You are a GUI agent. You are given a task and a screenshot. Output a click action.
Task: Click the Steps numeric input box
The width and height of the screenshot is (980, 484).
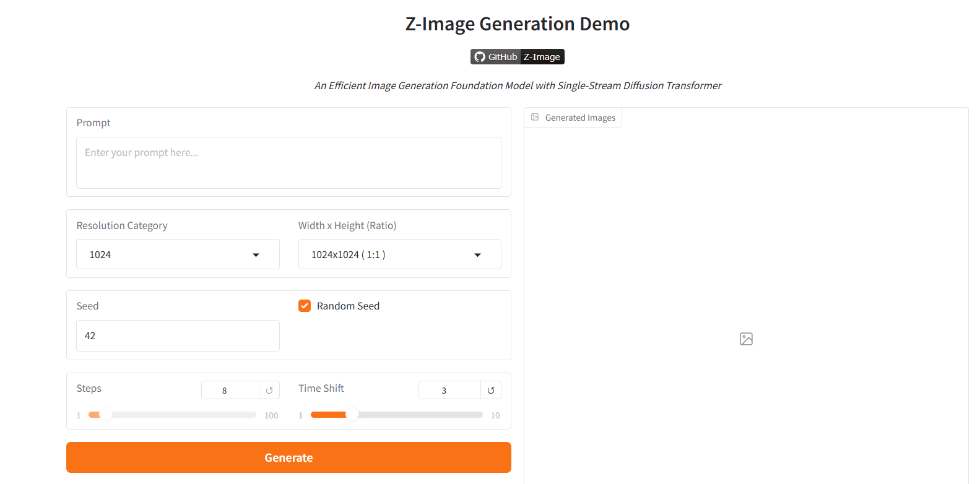tap(230, 391)
